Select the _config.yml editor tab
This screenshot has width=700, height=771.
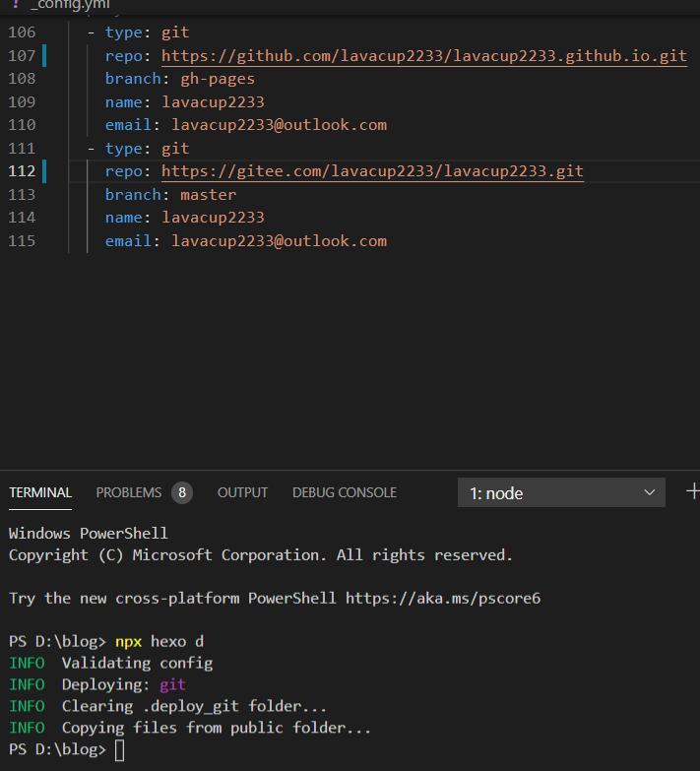(69, 5)
